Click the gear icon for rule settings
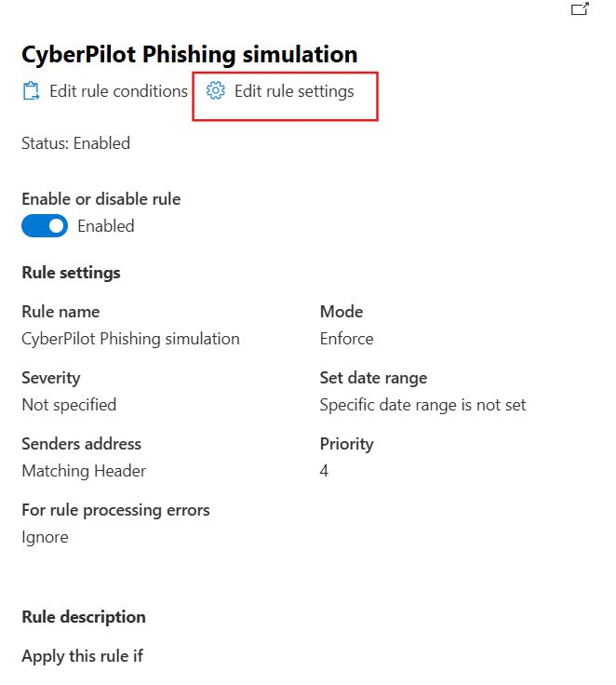The image size is (616, 685). (216, 91)
